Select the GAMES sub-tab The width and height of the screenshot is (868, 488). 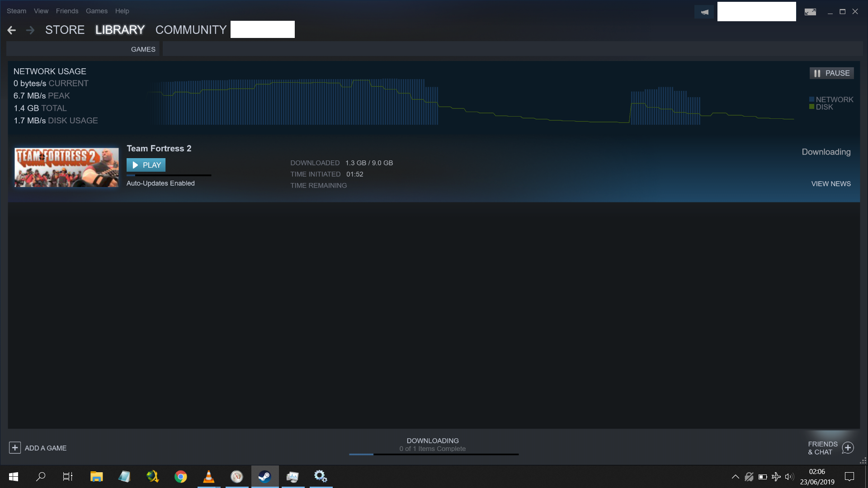click(143, 49)
